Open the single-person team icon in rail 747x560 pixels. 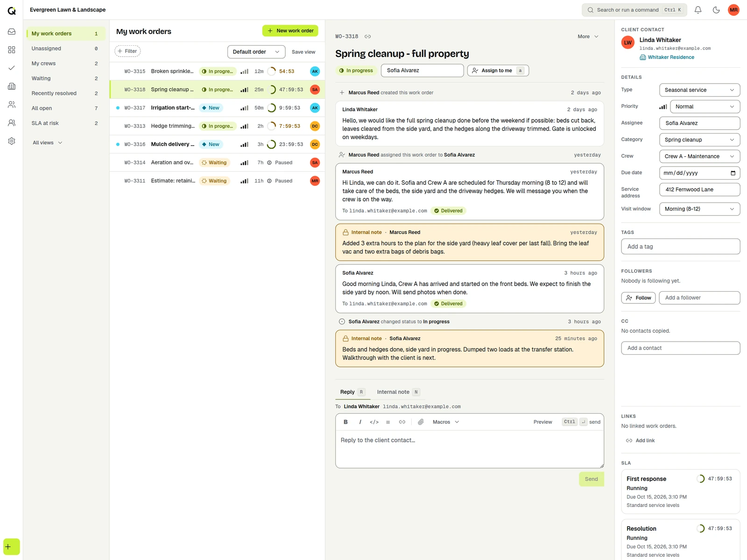tap(12, 123)
